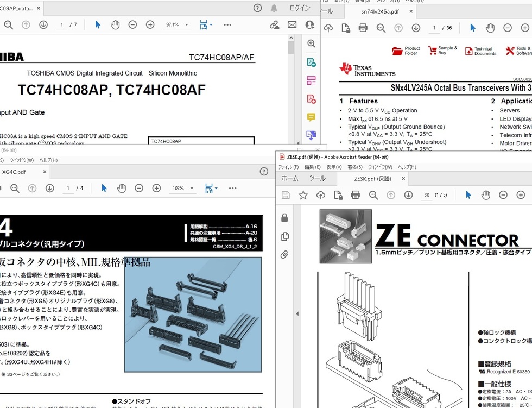Open the Product Folder link
This screenshot has width=532, height=408.
pyautogui.click(x=406, y=51)
